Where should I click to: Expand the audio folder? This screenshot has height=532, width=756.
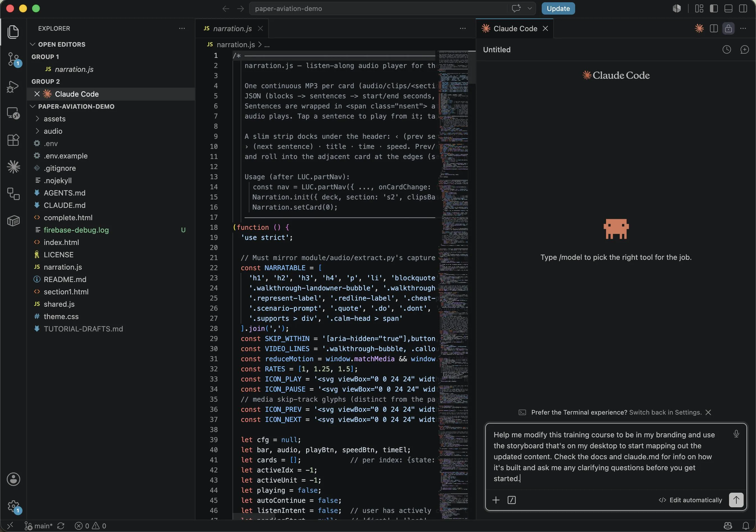[53, 131]
